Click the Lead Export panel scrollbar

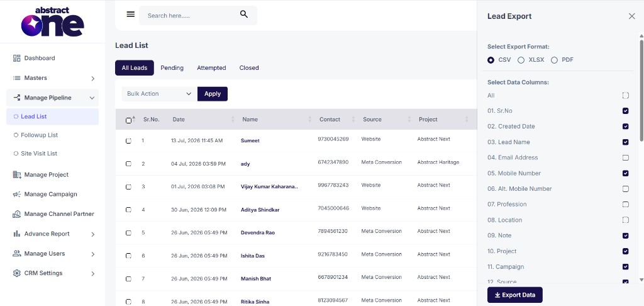[x=641, y=91]
